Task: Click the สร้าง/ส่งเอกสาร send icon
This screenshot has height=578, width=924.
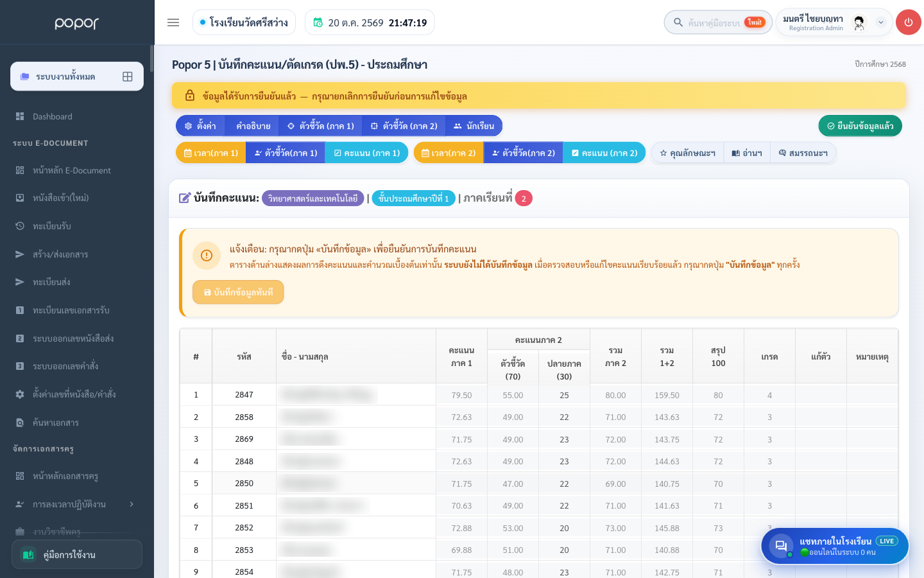Action: point(20,254)
